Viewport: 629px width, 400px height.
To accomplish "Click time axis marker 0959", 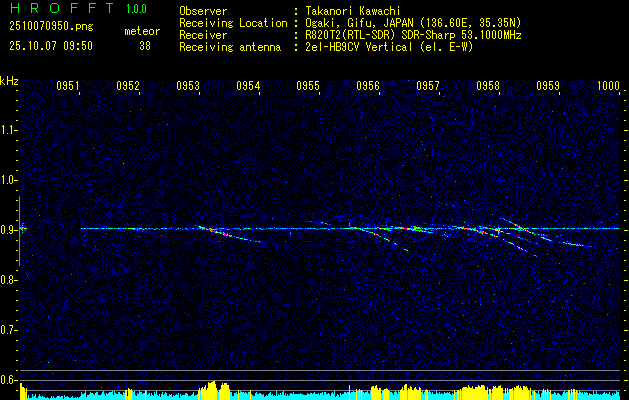I will [548, 85].
